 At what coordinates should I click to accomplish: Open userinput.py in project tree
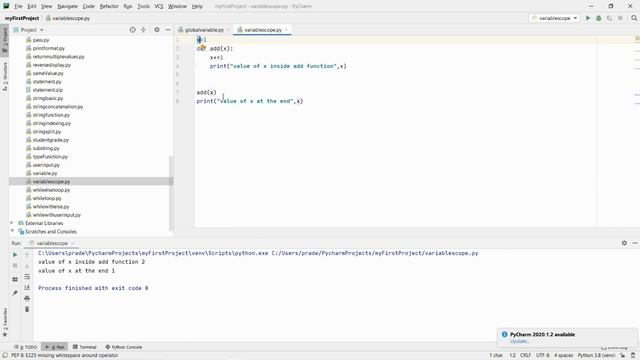(46, 165)
